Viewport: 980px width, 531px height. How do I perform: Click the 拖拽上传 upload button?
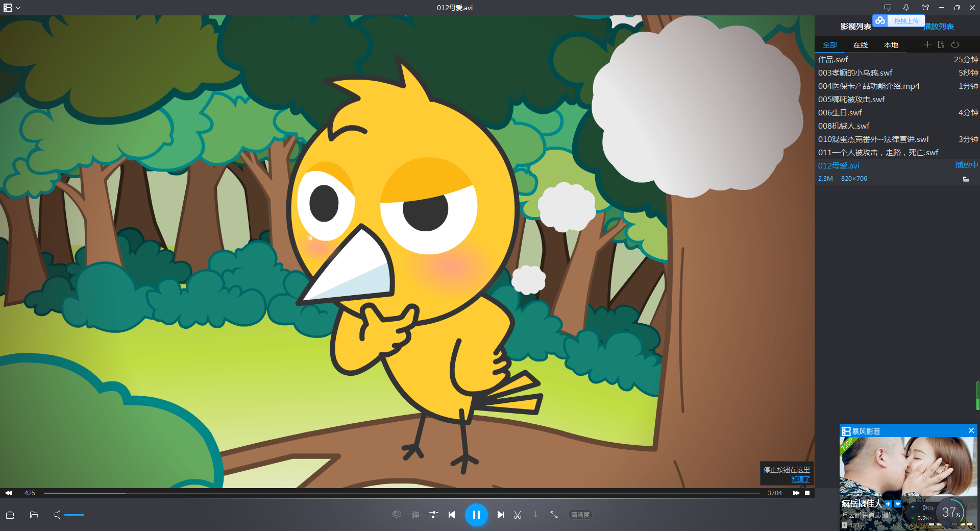[x=906, y=21]
